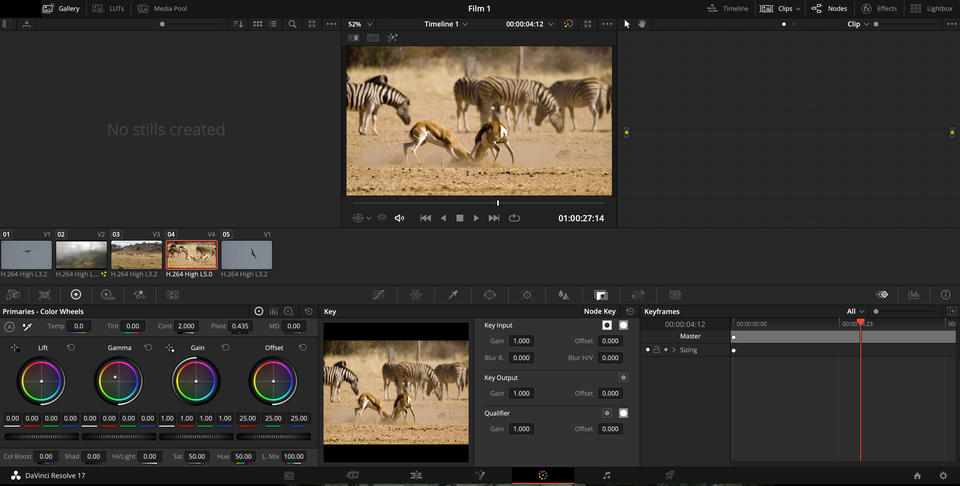Click the Offset master wheel slider
The height and width of the screenshot is (486, 960).
coord(274,436)
